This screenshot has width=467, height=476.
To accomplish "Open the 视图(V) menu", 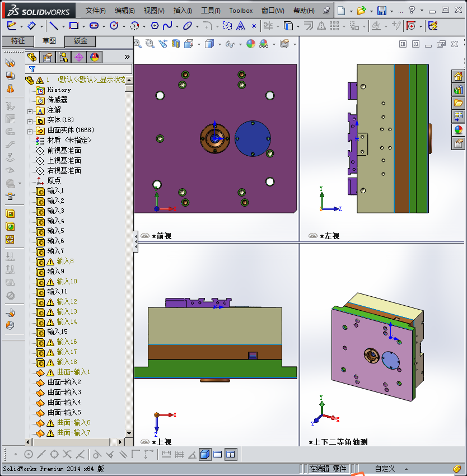I will pos(154,11).
